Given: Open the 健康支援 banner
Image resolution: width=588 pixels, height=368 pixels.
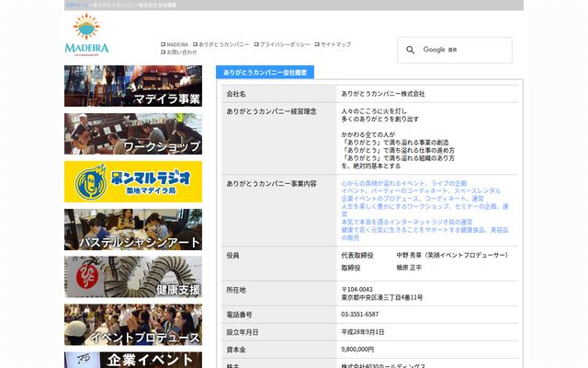Looking at the screenshot, I should (x=133, y=277).
